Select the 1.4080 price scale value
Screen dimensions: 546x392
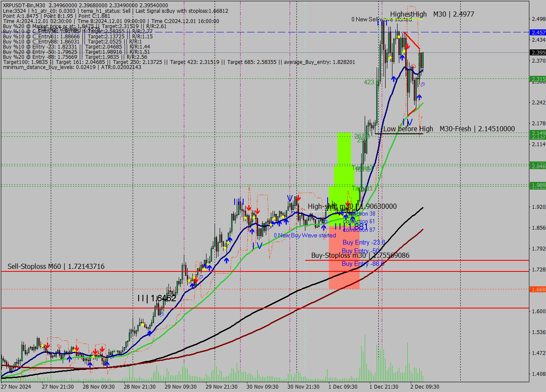(x=538, y=374)
